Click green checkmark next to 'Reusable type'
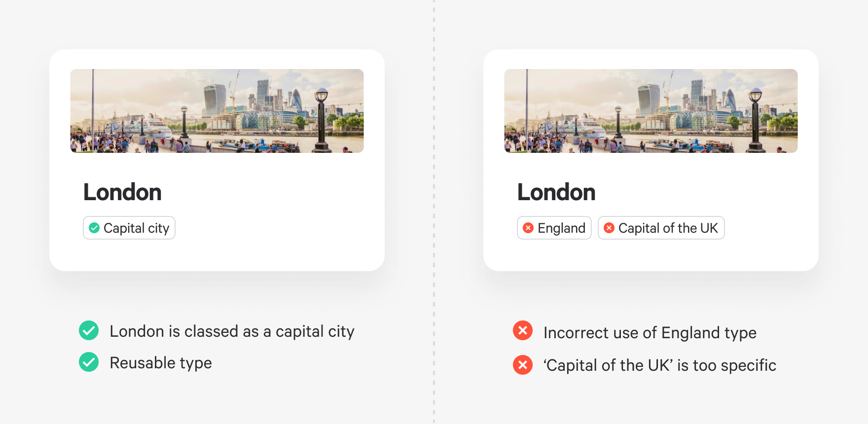This screenshot has width=868, height=424. coord(89,362)
